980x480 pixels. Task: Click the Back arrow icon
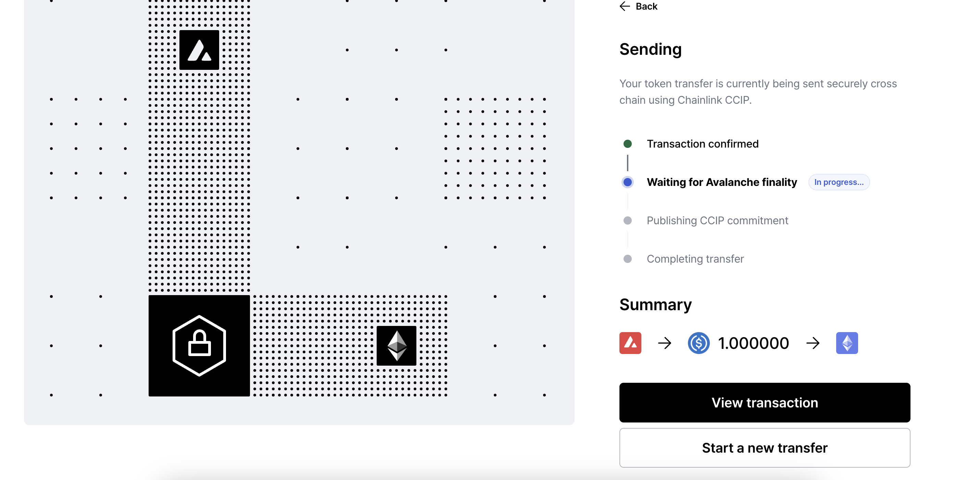tap(625, 7)
